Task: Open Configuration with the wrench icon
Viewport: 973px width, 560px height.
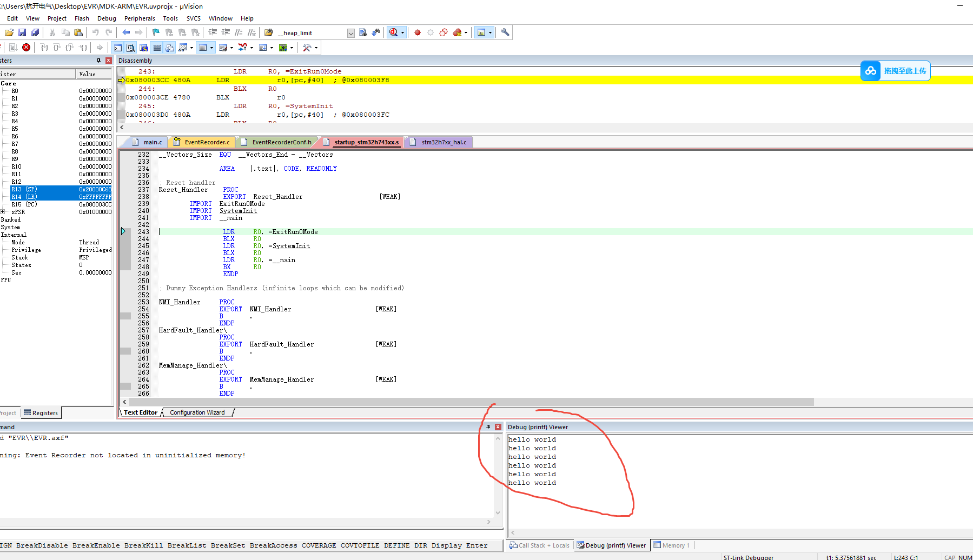Action: coord(505,32)
